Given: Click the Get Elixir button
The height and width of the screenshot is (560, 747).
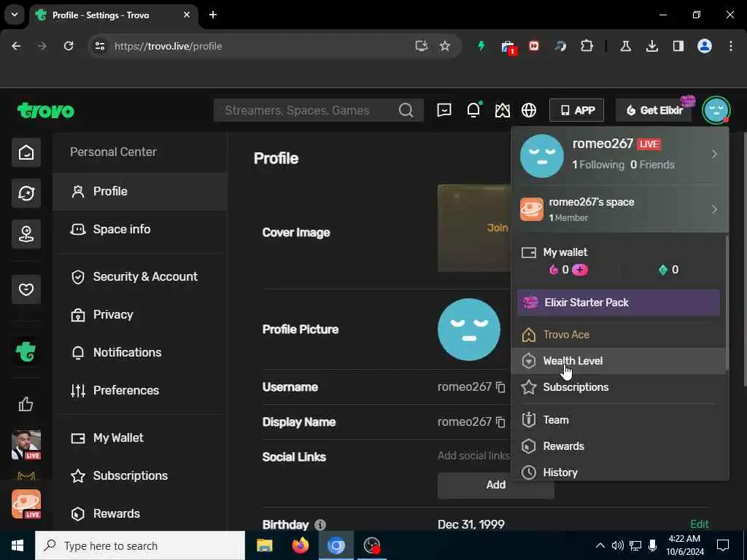Looking at the screenshot, I should [x=654, y=111].
